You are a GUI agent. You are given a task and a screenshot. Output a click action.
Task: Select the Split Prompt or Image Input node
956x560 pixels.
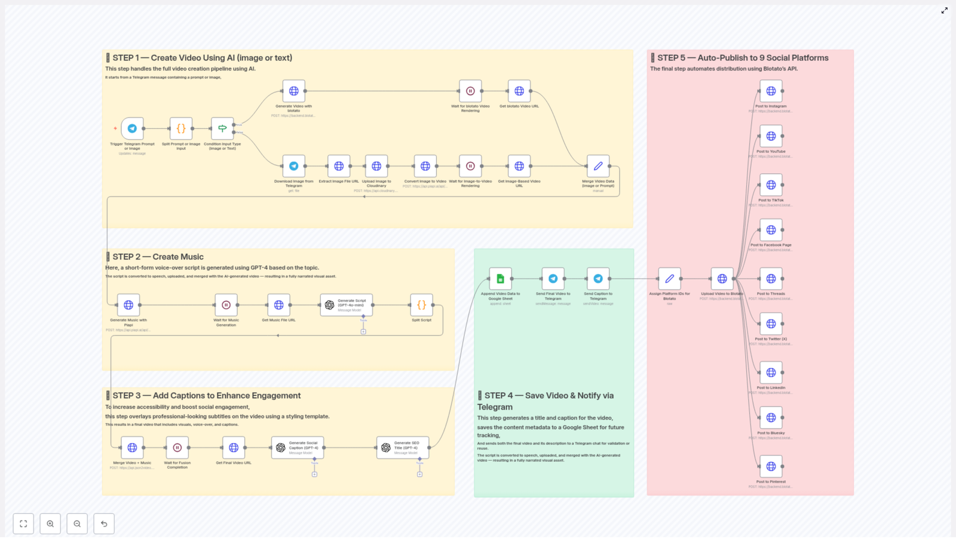181,128
